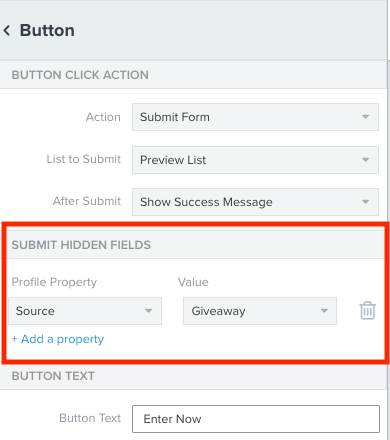This screenshot has width=390, height=440.
Task: Click the arrow icon on Preview List field
Action: 365,160
